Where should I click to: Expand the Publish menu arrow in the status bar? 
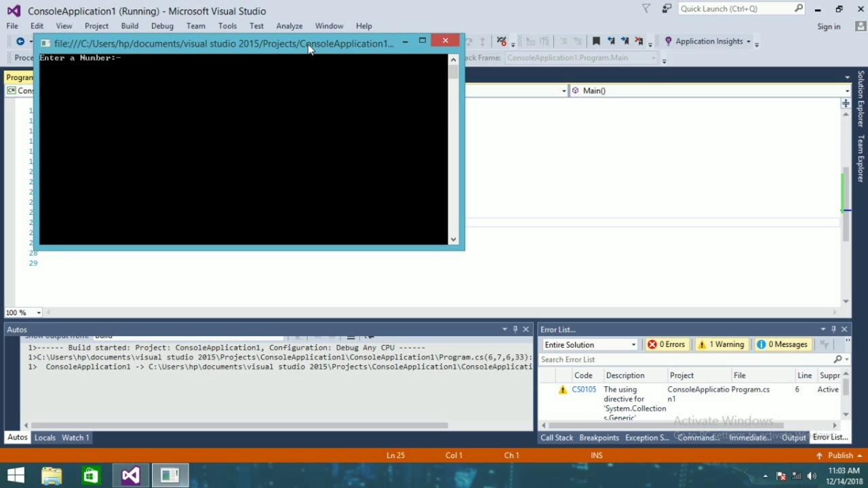(x=861, y=455)
